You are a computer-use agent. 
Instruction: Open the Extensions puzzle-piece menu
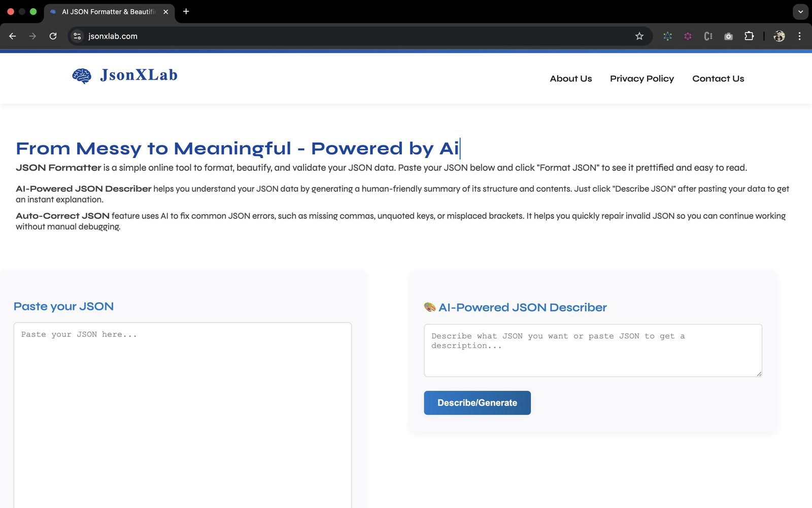[749, 36]
